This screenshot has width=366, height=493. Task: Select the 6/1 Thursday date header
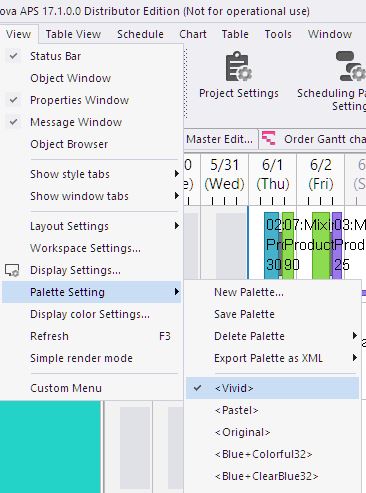coord(273,174)
